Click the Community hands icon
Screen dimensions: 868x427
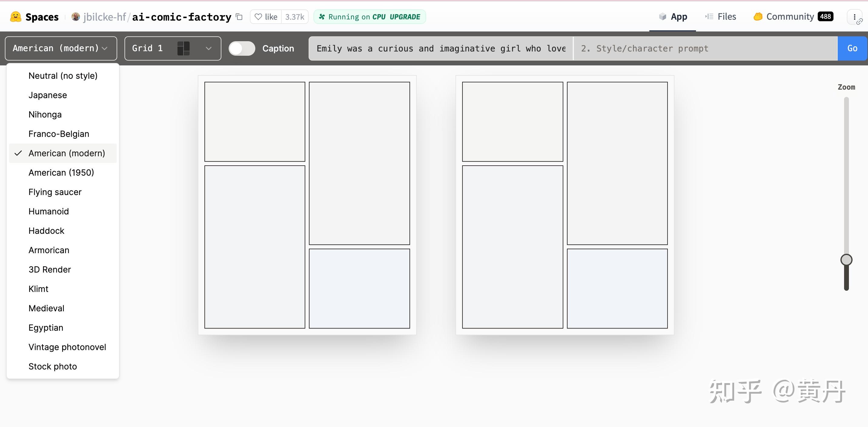[758, 17]
